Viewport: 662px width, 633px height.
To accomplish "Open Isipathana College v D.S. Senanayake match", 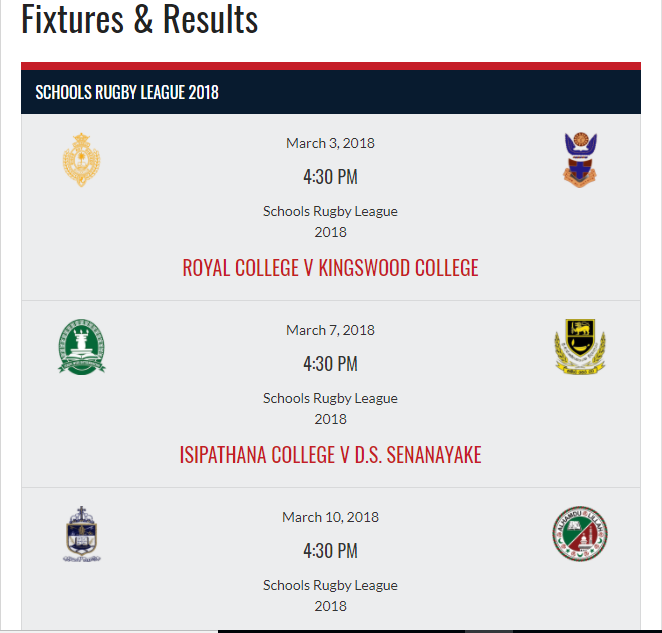I will pyautogui.click(x=331, y=455).
